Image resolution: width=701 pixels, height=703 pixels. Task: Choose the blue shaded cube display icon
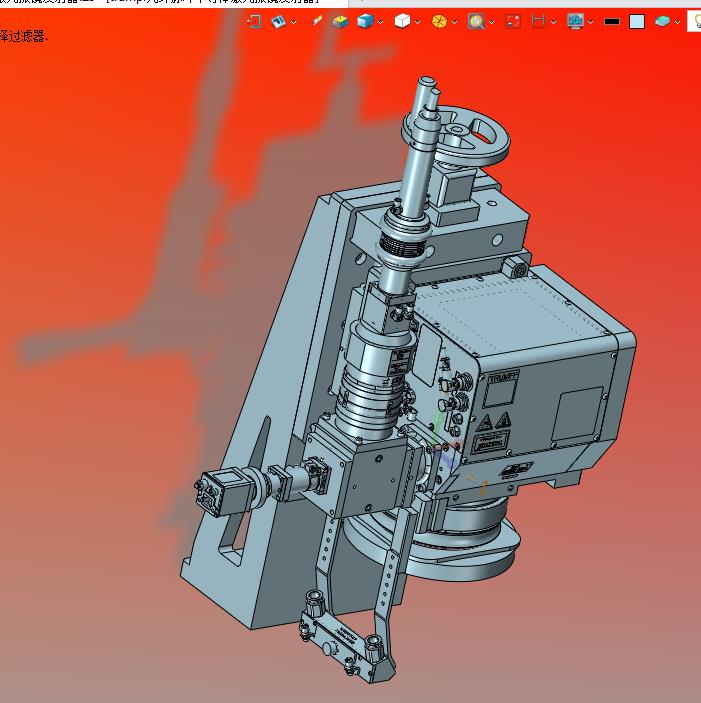click(365, 21)
